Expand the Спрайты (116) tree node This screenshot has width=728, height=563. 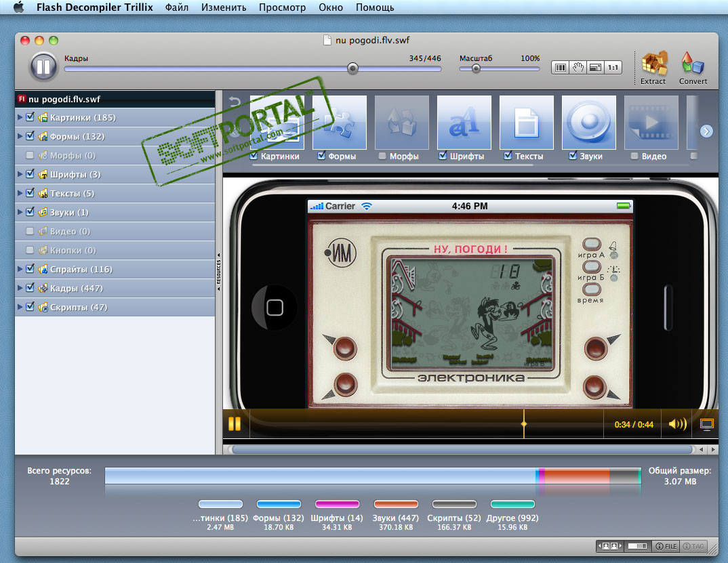[x=20, y=269]
